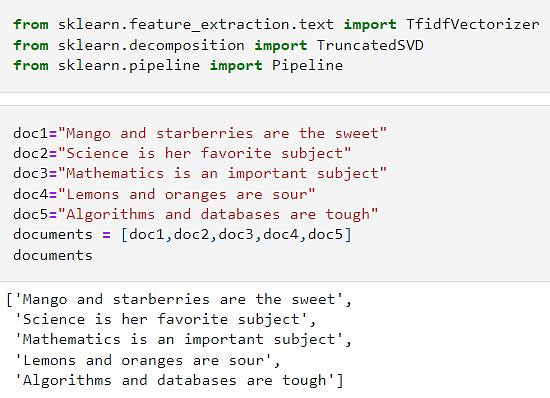This screenshot has width=550, height=398.
Task: Click the first green 'from' keyword
Action: (x=31, y=25)
